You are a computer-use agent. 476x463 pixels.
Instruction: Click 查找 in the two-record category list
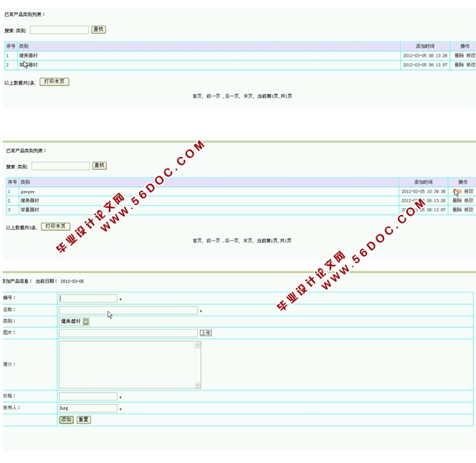(99, 29)
